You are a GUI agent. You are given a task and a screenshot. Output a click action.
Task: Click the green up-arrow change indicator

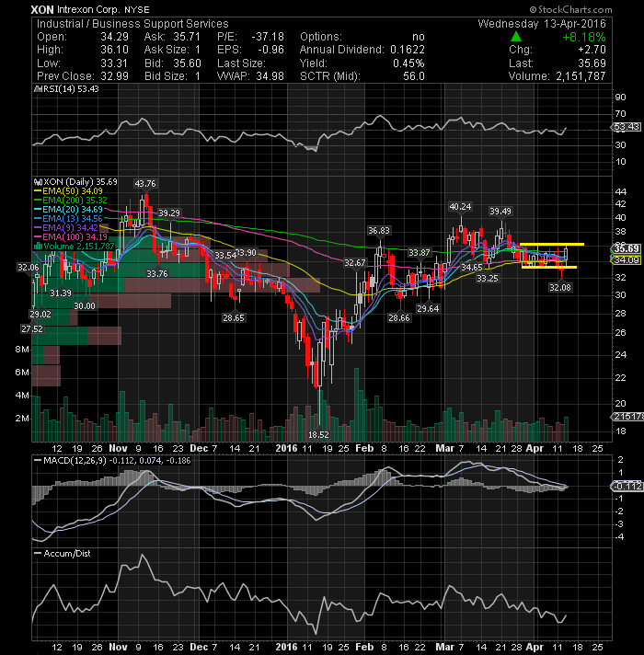[516, 37]
